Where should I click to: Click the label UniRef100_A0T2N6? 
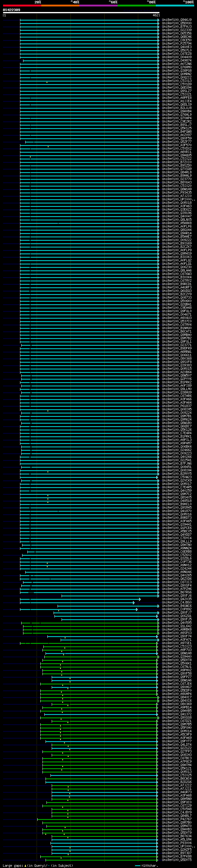[x=177, y=64]
